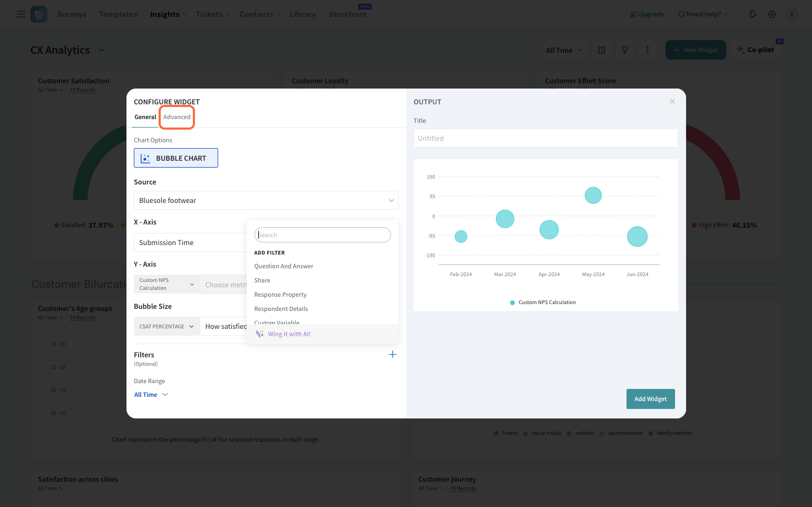The height and width of the screenshot is (507, 812).
Task: Click the plus icon to add filter
Action: point(392,355)
